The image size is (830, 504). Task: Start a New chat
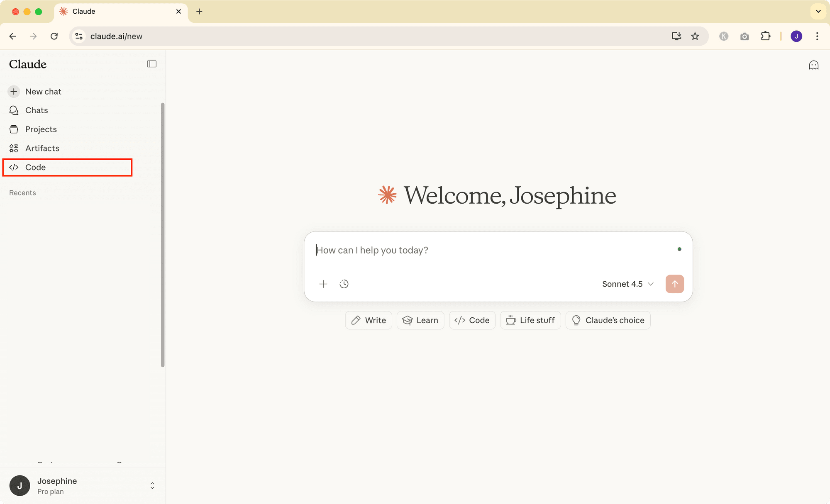[43, 91]
